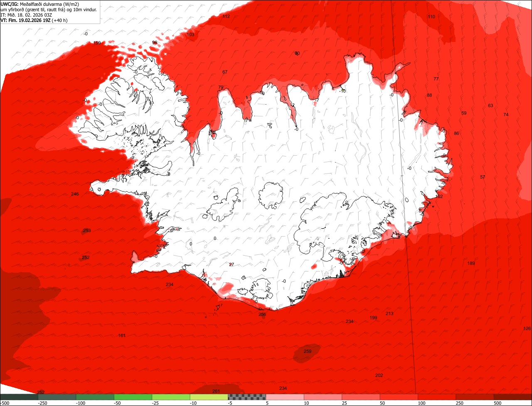Click the map value 102 by the east fjords
Image resolution: width=532 pixels, height=406 pixels.
tap(439, 196)
